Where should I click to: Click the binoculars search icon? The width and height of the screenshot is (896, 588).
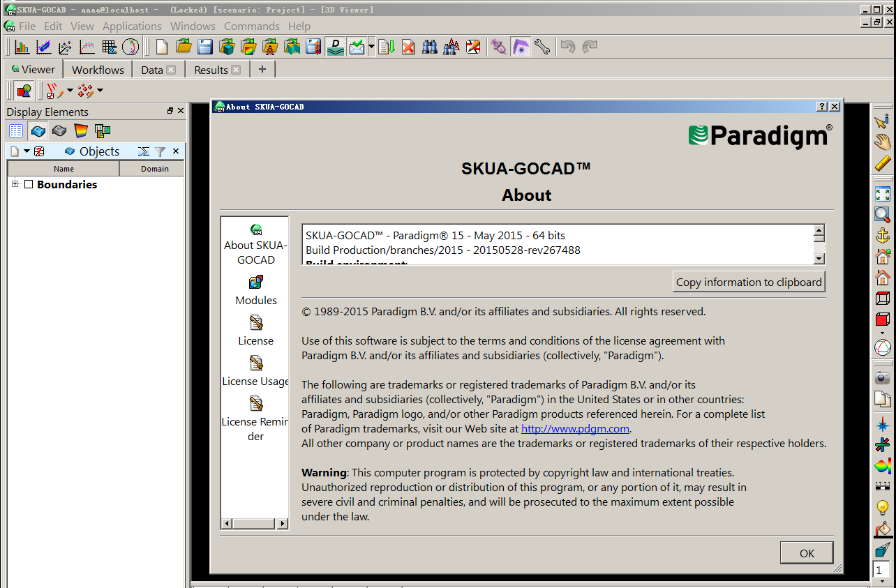(x=430, y=47)
